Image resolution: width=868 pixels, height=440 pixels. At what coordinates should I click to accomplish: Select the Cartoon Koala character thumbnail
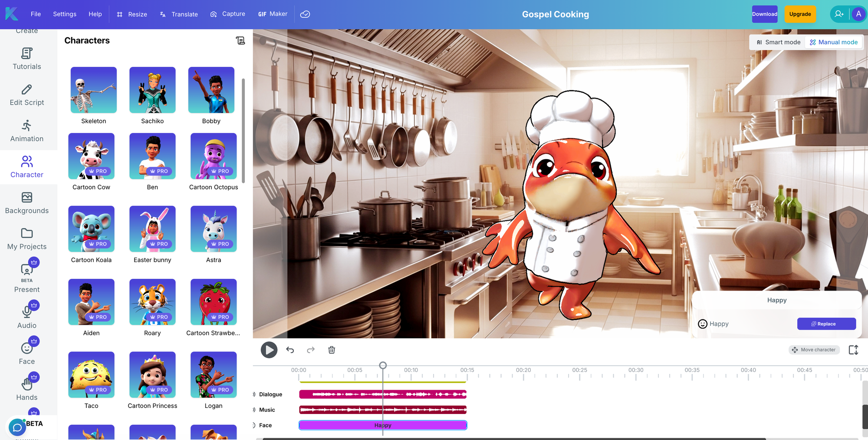point(91,229)
